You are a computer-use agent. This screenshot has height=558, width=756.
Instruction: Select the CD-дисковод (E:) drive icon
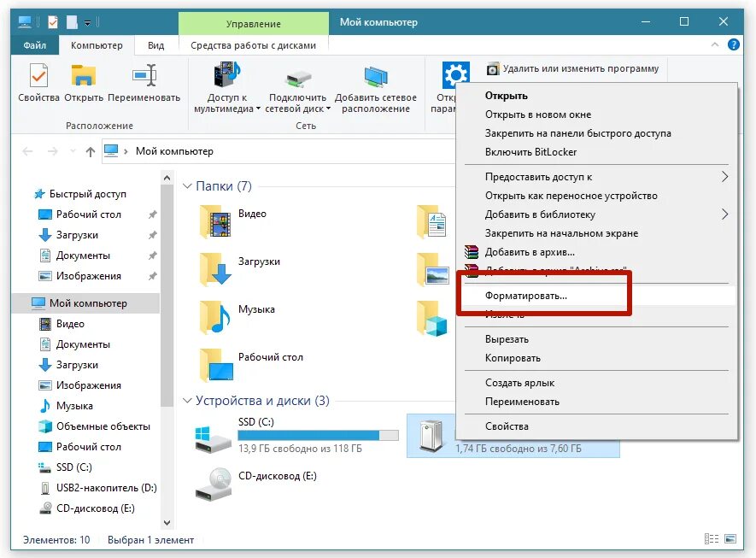point(214,484)
